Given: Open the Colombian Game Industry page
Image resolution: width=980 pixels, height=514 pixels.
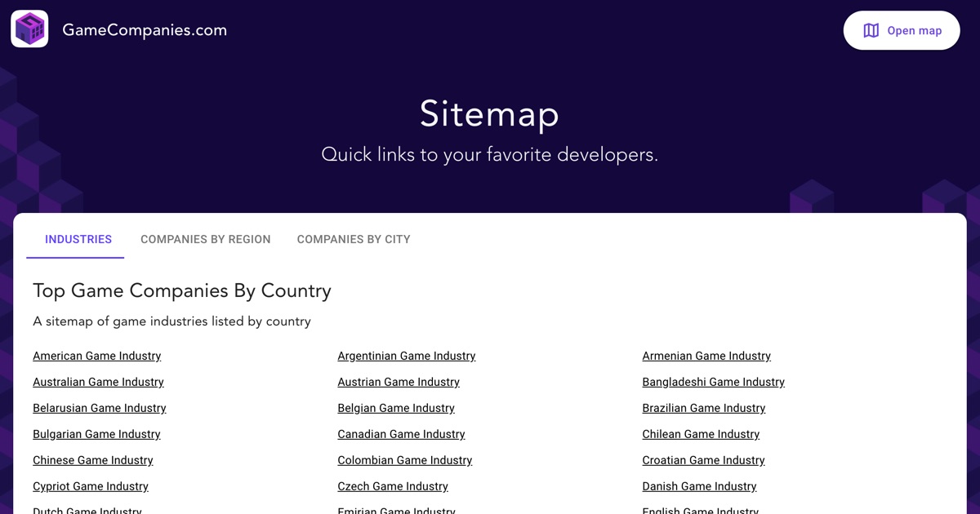Looking at the screenshot, I should (404, 460).
